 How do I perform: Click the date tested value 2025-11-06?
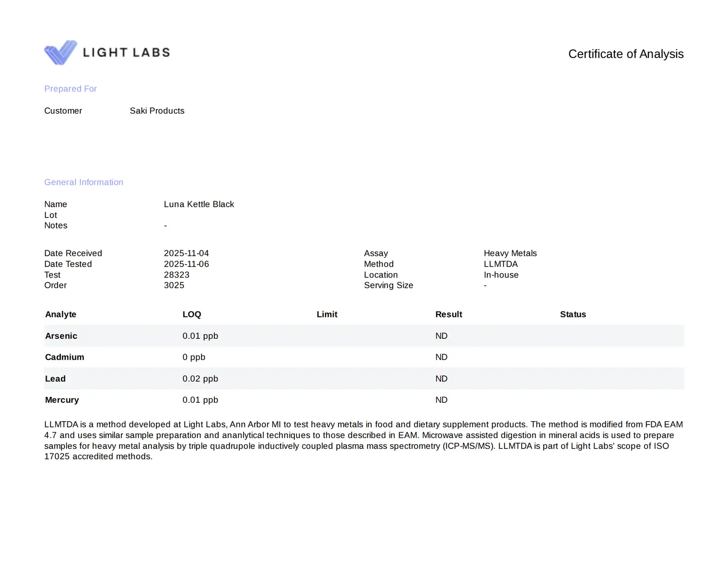[x=186, y=264]
